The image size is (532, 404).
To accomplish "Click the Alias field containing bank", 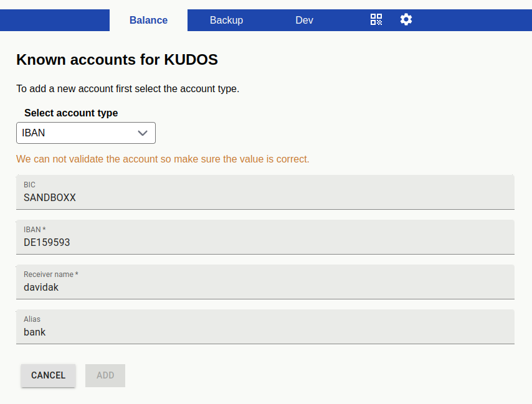I will click(x=265, y=332).
